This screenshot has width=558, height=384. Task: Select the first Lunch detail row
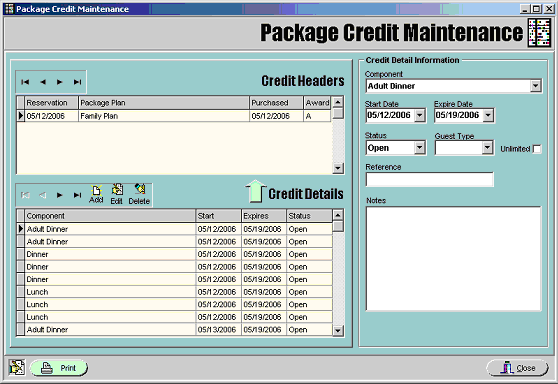click(x=175, y=292)
